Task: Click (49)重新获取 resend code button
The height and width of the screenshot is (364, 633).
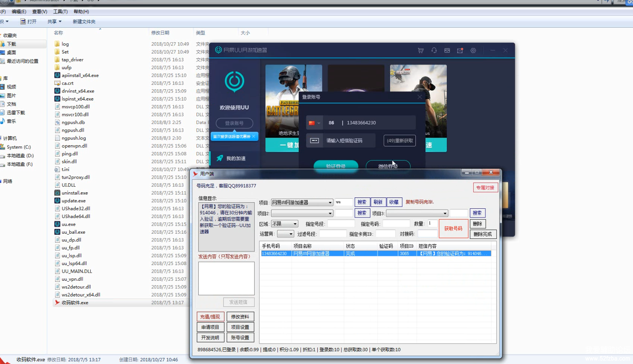Action: (x=400, y=141)
